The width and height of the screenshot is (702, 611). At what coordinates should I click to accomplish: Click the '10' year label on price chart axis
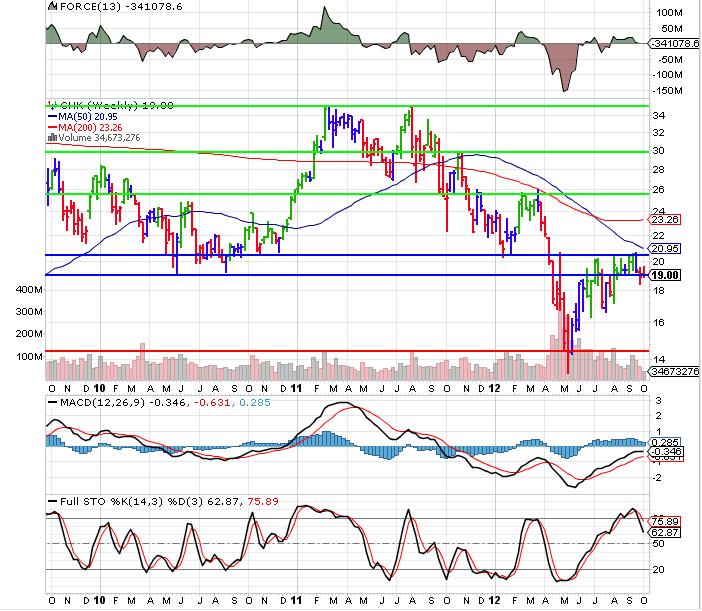(100, 388)
